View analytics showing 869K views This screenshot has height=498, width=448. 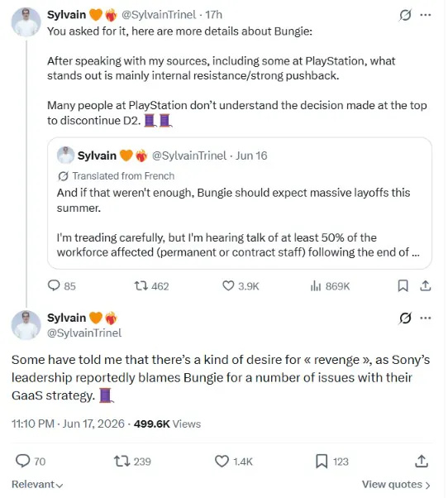pos(330,286)
